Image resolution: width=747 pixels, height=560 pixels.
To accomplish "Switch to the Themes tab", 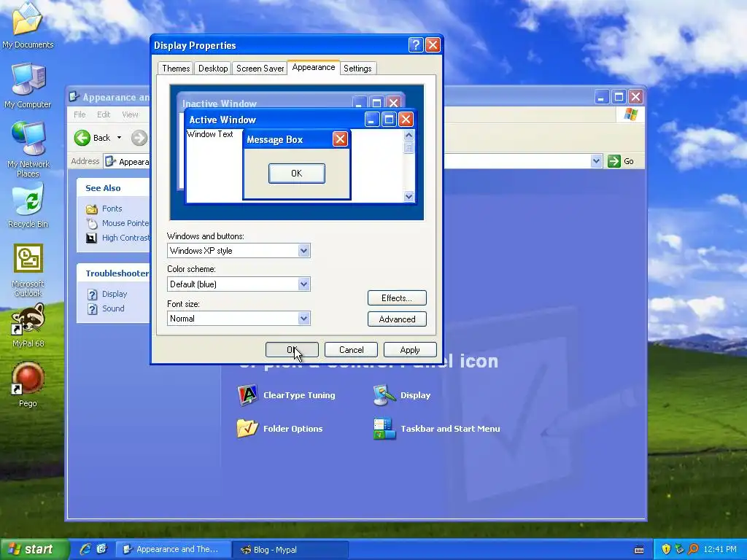I will pyautogui.click(x=176, y=68).
